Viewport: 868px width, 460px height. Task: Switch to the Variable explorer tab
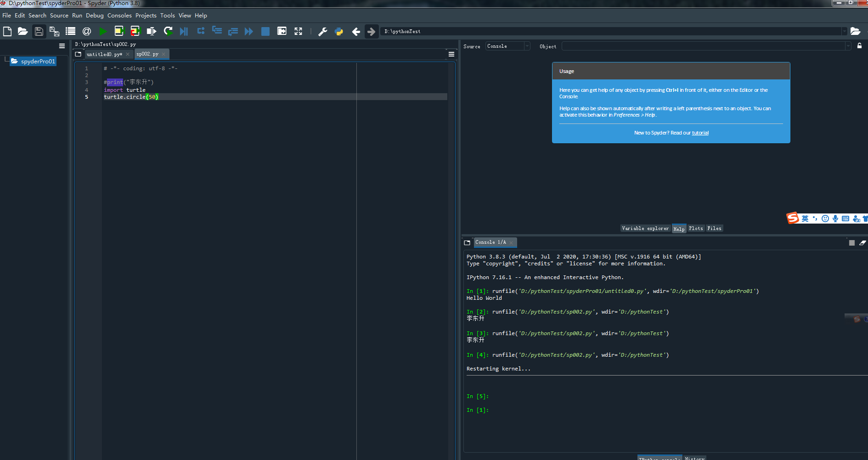tap(645, 228)
